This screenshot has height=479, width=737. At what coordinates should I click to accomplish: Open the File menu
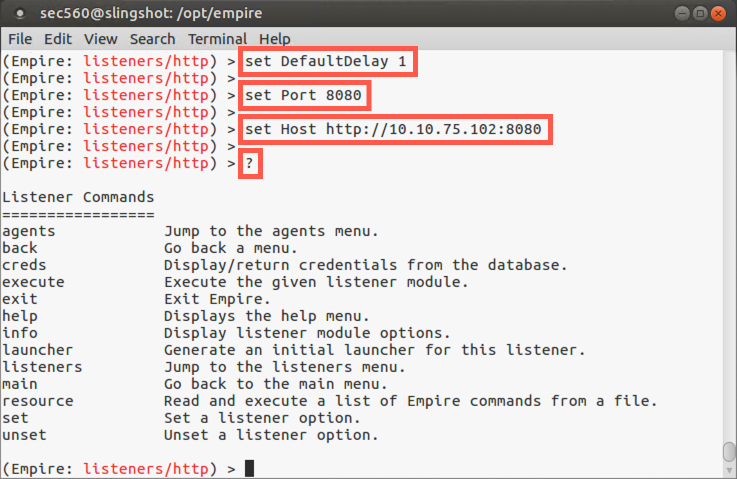(20, 39)
